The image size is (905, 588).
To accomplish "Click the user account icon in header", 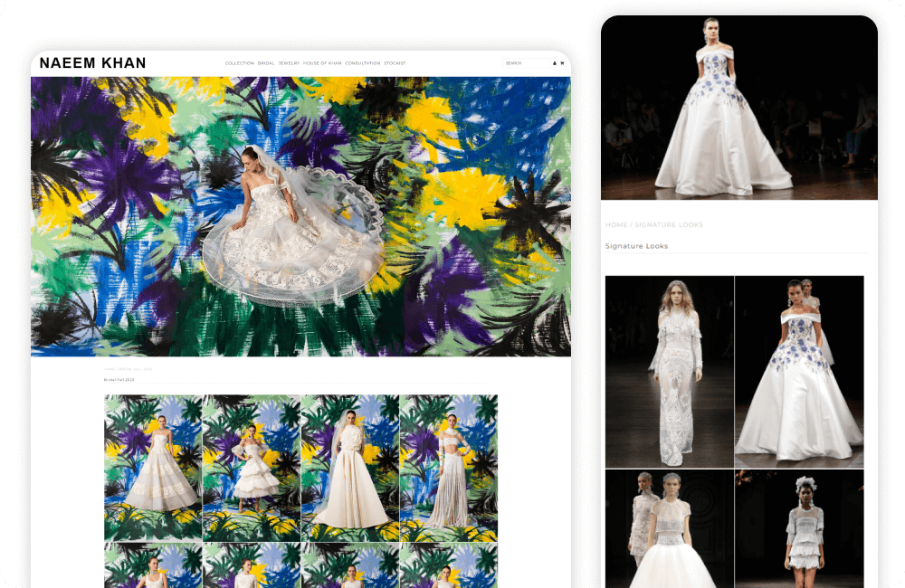I will (x=555, y=63).
